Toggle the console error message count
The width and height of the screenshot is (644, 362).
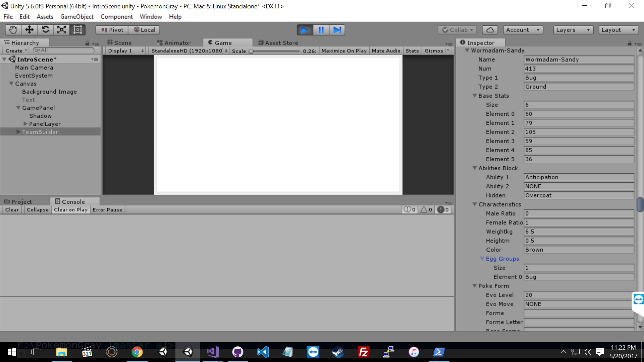443,209
